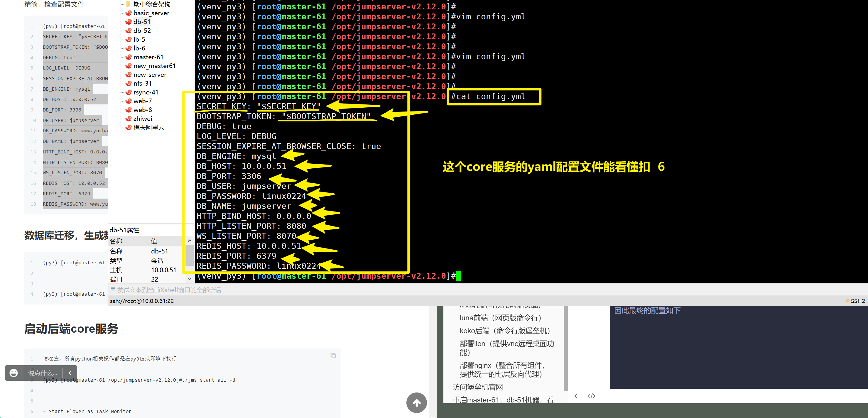Open the 访问堡垒机官网 contents link
Image resolution: width=868 pixels, height=418 pixels.
(x=477, y=387)
